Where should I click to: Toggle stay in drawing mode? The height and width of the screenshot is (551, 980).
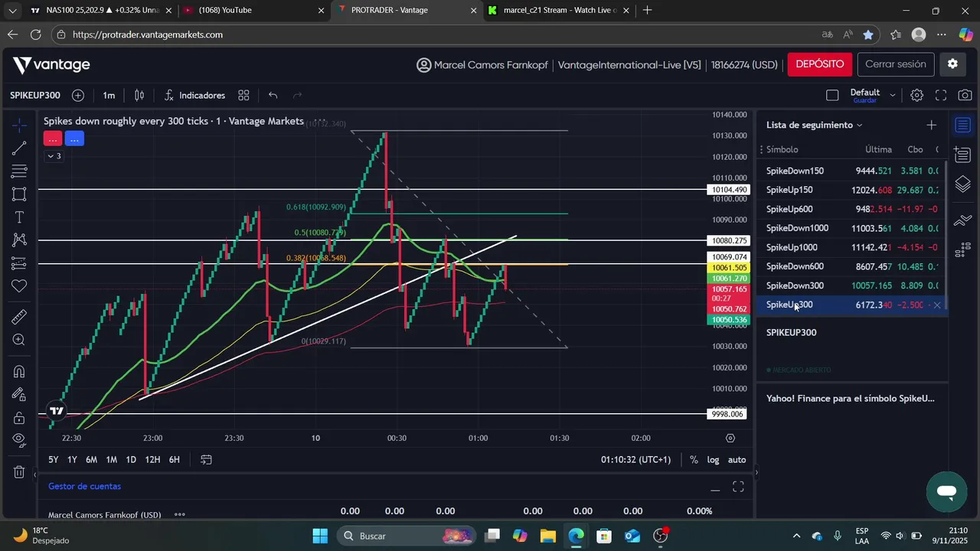(x=19, y=394)
